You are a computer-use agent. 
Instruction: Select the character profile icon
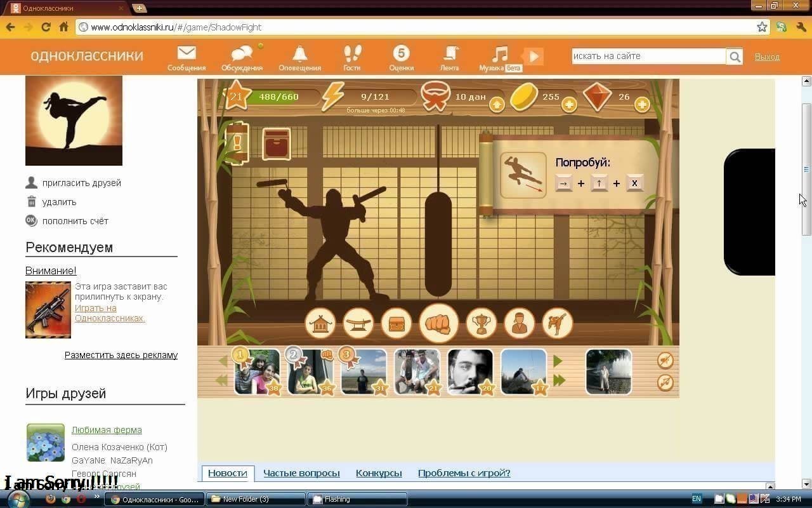point(520,323)
